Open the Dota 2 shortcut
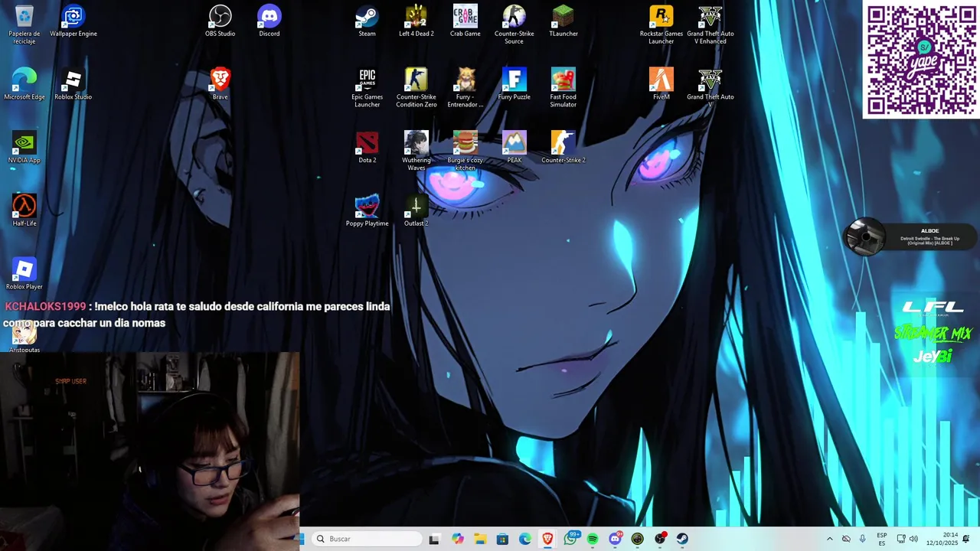980x551 pixels. pyautogui.click(x=367, y=147)
